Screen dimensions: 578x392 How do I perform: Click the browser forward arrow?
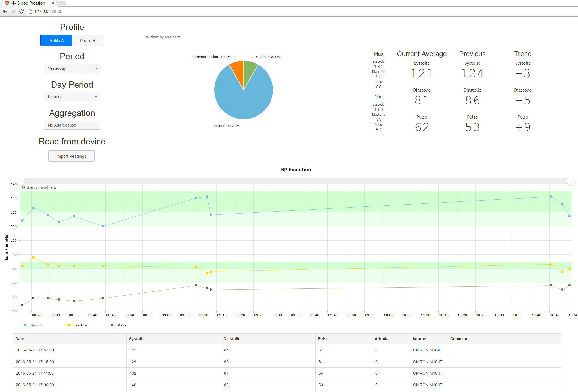pyautogui.click(x=13, y=12)
